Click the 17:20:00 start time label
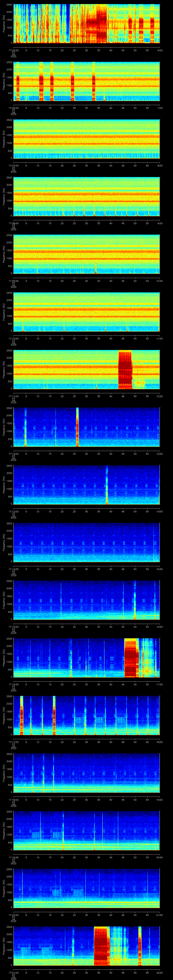Screen dimensions: 173x980 tap(13, 915)
